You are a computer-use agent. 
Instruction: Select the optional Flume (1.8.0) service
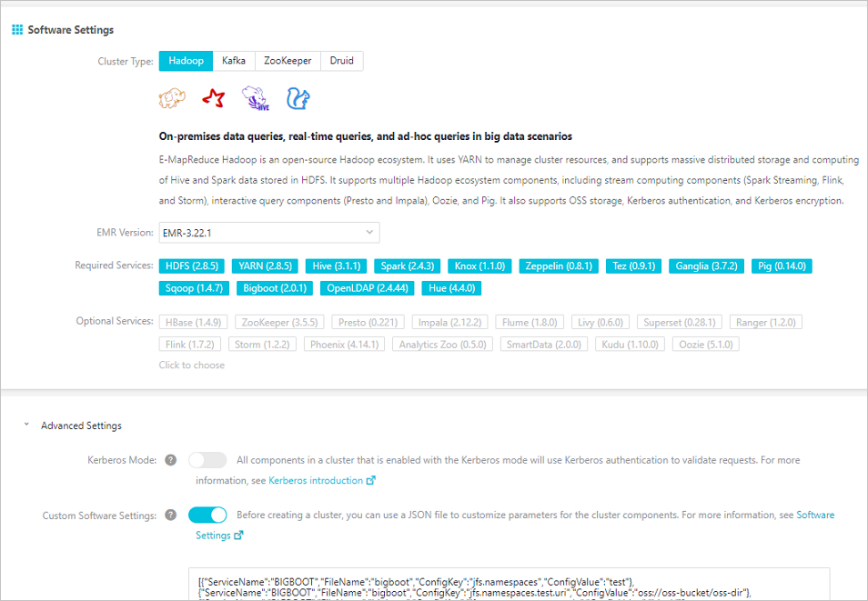coord(530,322)
